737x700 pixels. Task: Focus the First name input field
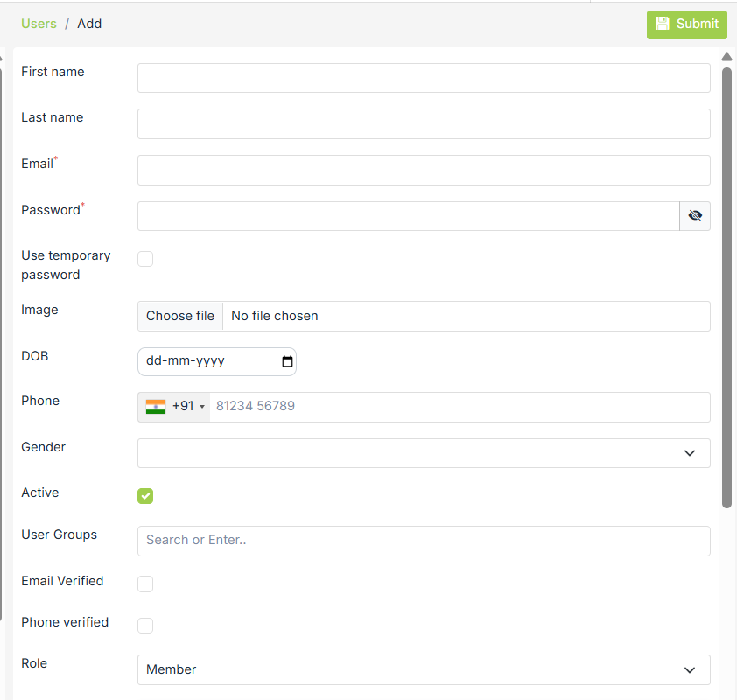click(424, 78)
